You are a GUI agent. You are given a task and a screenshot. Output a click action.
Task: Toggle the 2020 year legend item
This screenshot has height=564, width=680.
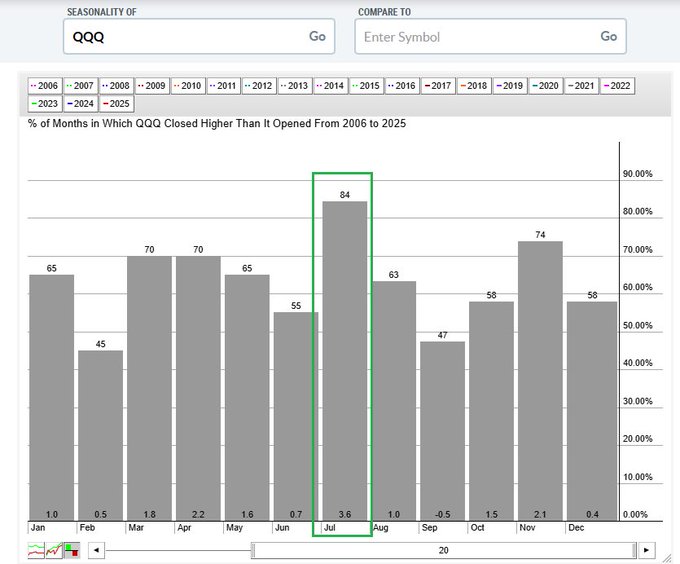click(546, 86)
